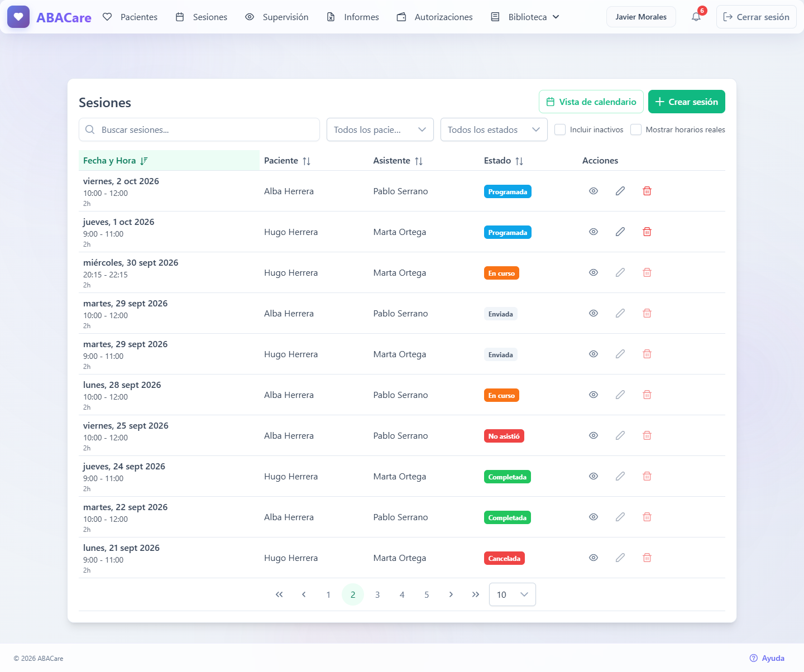804x672 pixels.
Task: Click the ABACare heart logo icon
Action: (18, 17)
